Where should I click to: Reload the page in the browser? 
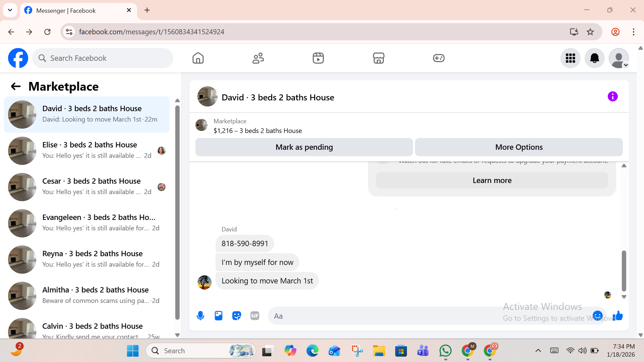click(x=47, y=32)
